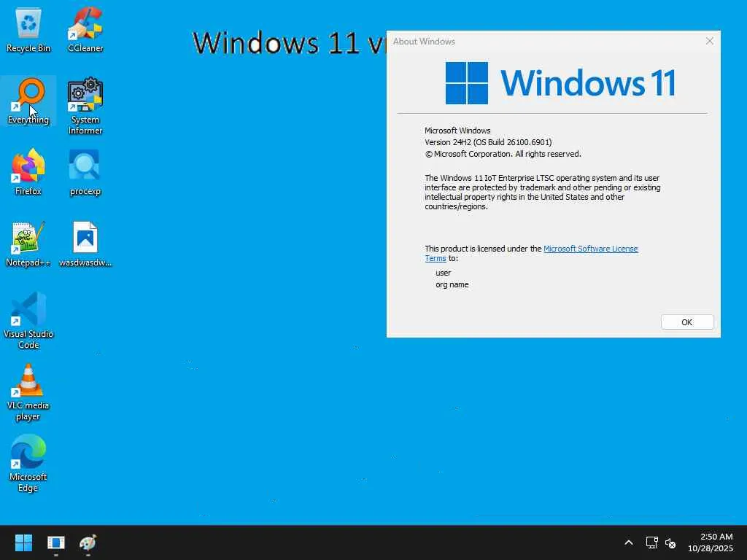
Task: Click OK in About Windows dialog
Action: [687, 322]
